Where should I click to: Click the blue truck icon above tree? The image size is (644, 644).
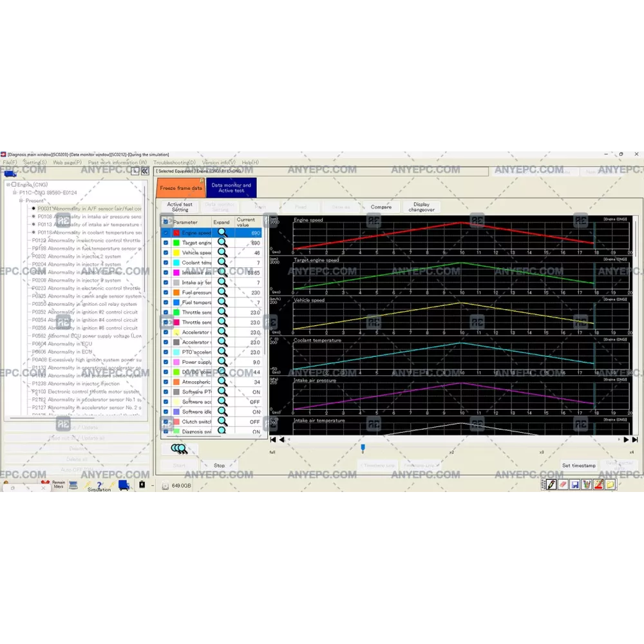coord(10,173)
